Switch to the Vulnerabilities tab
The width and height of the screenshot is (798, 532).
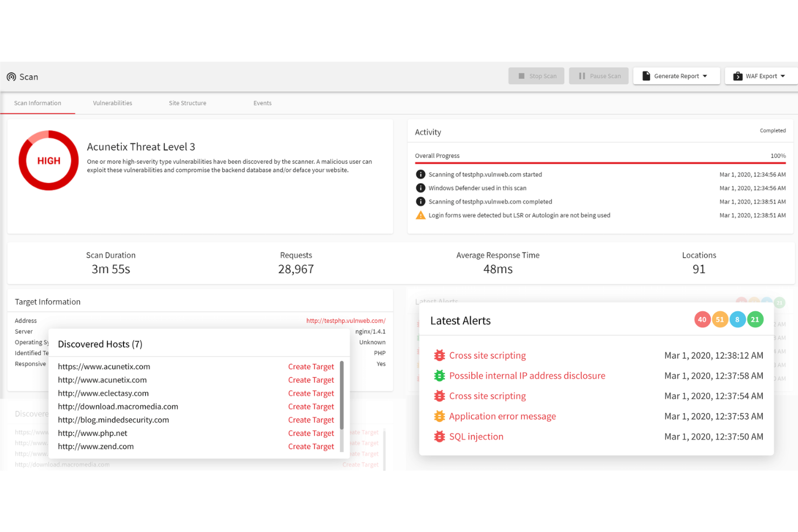(112, 103)
